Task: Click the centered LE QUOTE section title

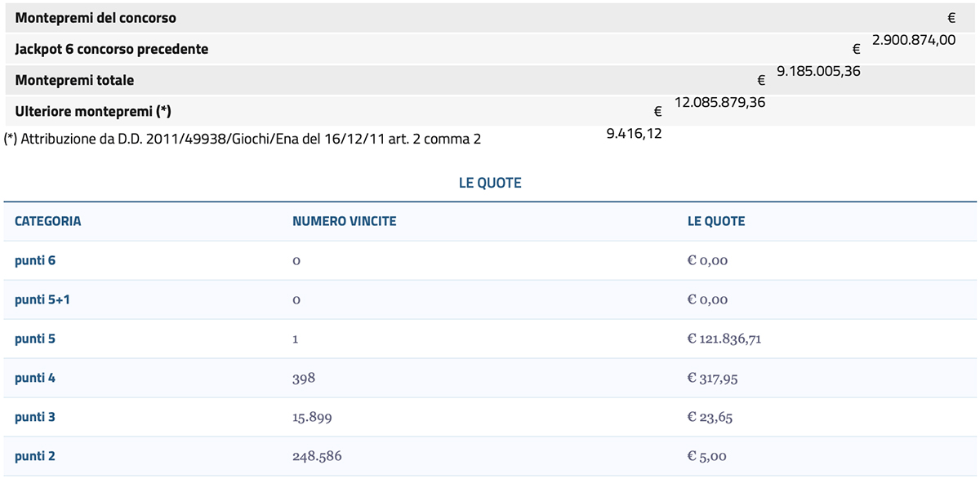Action: click(x=490, y=183)
